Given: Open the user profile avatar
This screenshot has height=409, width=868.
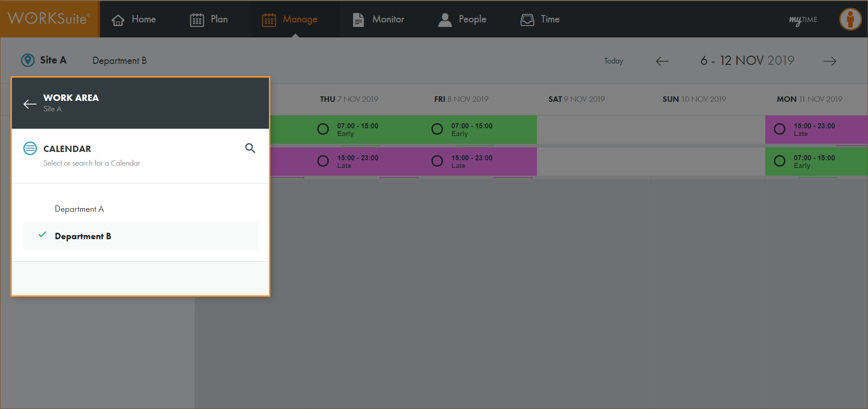Looking at the screenshot, I should pyautogui.click(x=850, y=19).
